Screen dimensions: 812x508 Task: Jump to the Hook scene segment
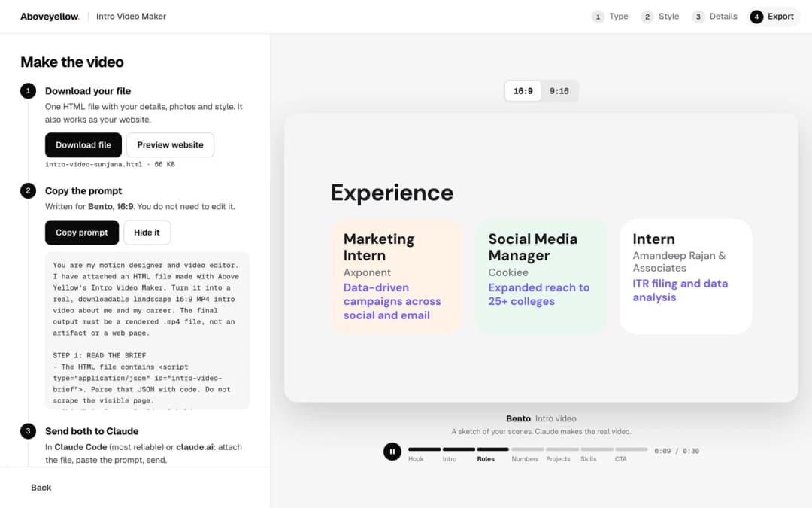[x=424, y=454]
